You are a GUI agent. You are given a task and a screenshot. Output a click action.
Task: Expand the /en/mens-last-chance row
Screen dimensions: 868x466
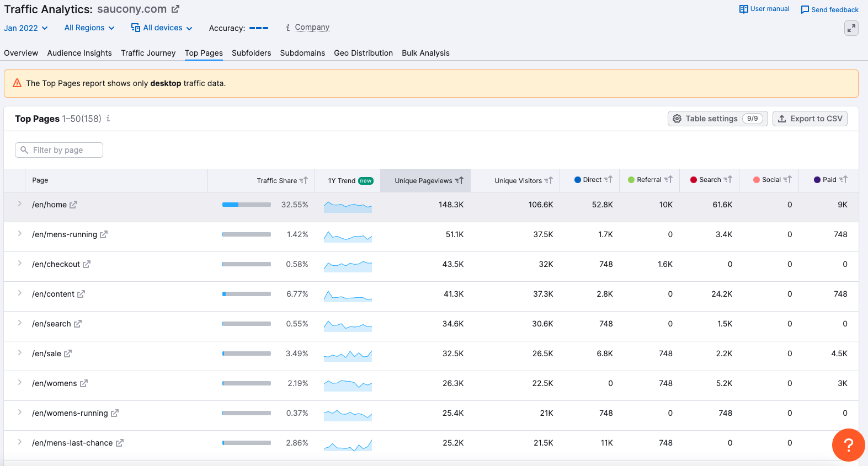pos(20,442)
